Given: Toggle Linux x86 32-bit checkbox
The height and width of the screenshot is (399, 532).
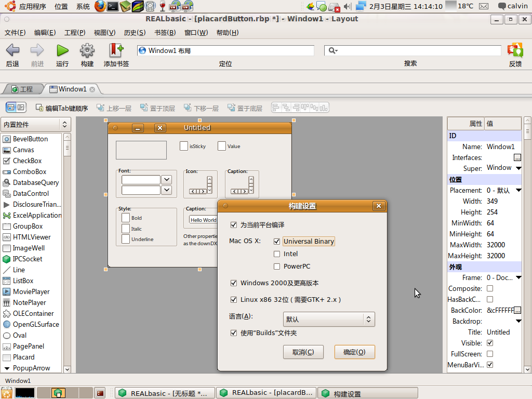Looking at the screenshot, I should click(x=233, y=300).
